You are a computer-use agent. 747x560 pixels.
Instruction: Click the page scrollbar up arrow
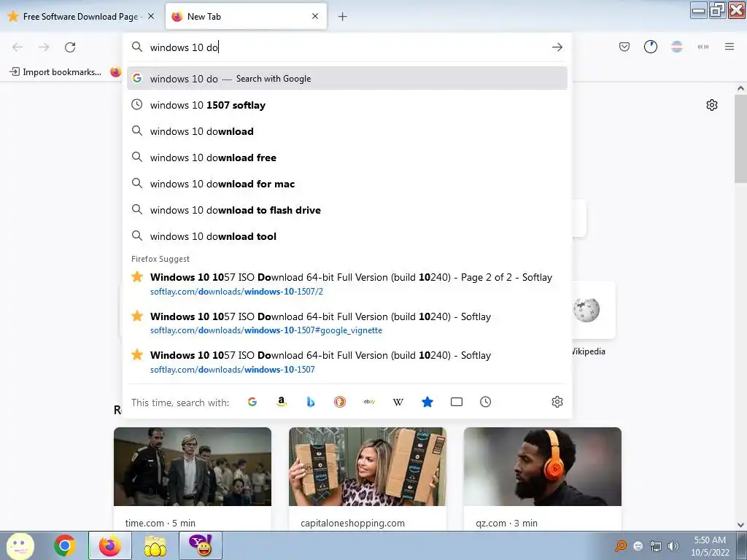pos(740,88)
